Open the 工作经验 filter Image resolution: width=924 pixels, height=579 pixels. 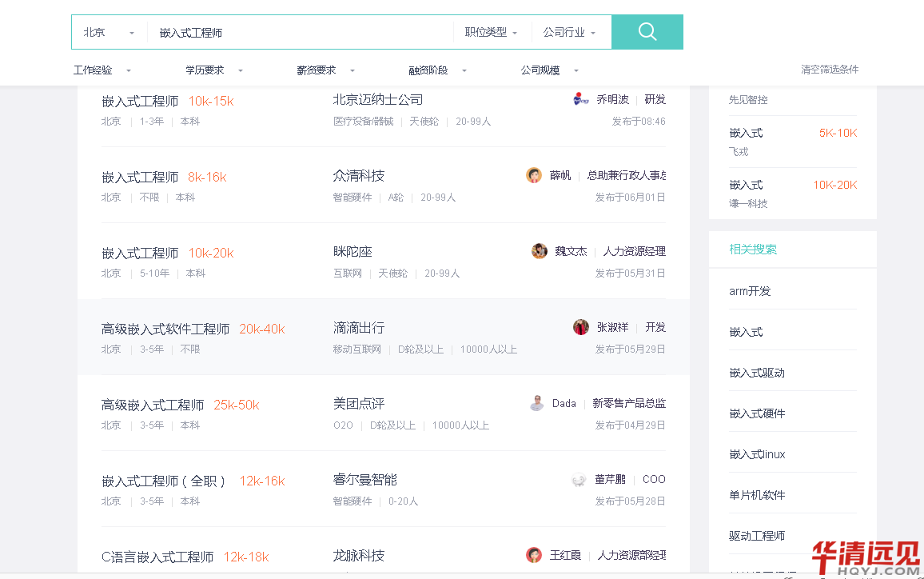tap(102, 70)
